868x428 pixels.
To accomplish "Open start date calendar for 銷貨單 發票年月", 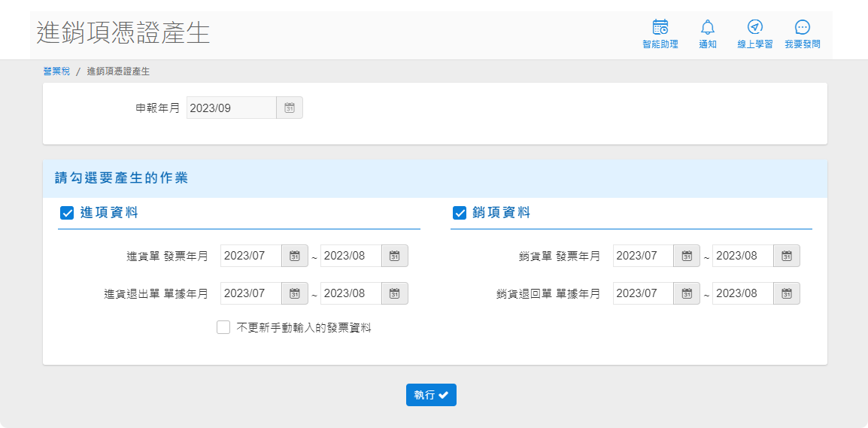I will pos(686,256).
